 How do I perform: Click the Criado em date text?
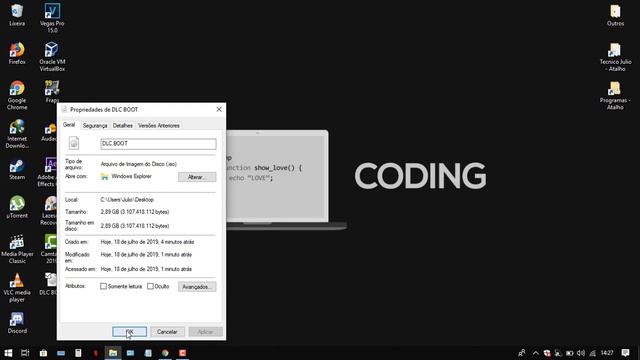[x=147, y=242]
